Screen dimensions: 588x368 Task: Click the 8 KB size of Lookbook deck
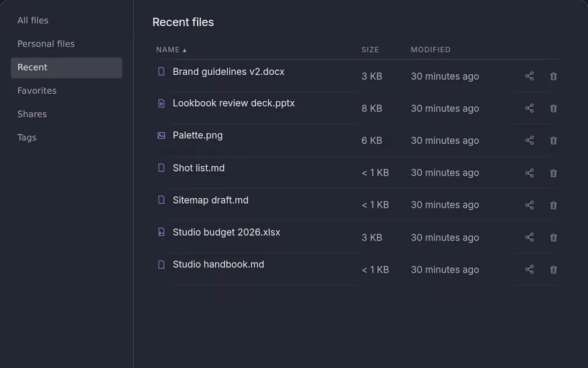(x=372, y=109)
